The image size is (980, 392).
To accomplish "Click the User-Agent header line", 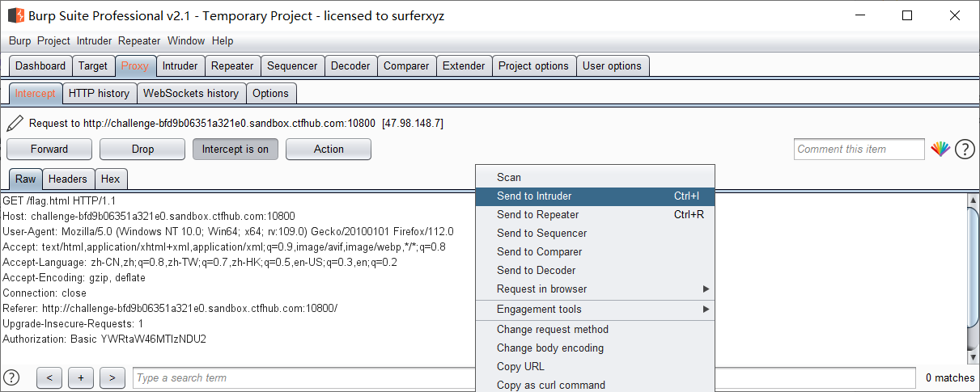I will [228, 231].
